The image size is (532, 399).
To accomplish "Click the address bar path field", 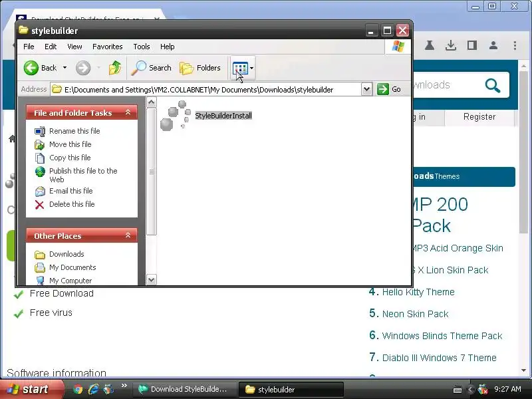I will pyautogui.click(x=205, y=90).
